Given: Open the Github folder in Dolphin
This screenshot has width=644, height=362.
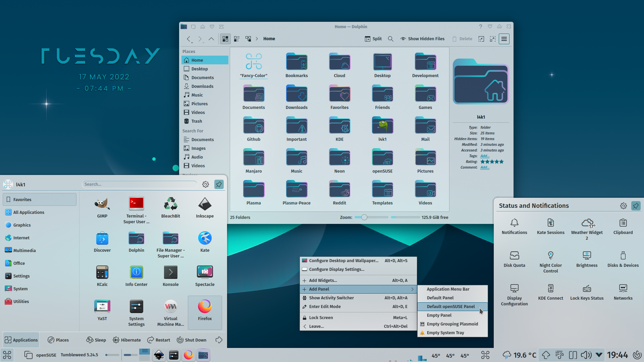Looking at the screenshot, I should [x=254, y=129].
